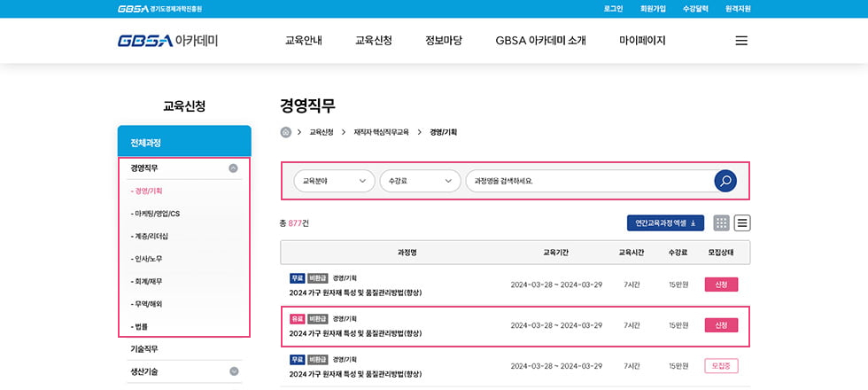Open 기술직무 section in sidebar
Screen dimensions: 868x390
pyautogui.click(x=144, y=349)
